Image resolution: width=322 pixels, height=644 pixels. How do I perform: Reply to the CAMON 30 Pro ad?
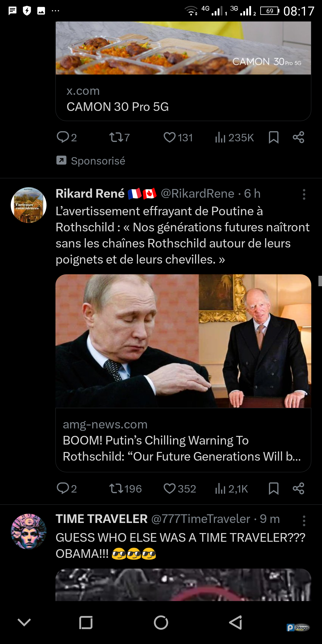coord(63,137)
